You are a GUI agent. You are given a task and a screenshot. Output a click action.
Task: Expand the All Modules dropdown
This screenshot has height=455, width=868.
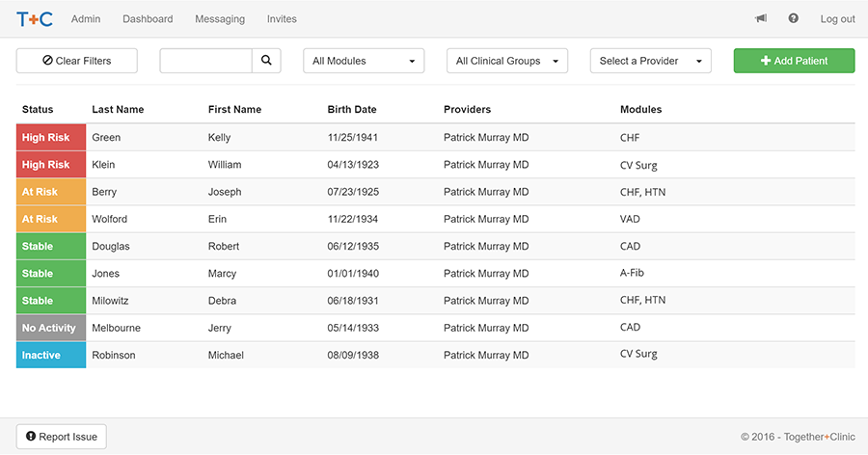364,61
